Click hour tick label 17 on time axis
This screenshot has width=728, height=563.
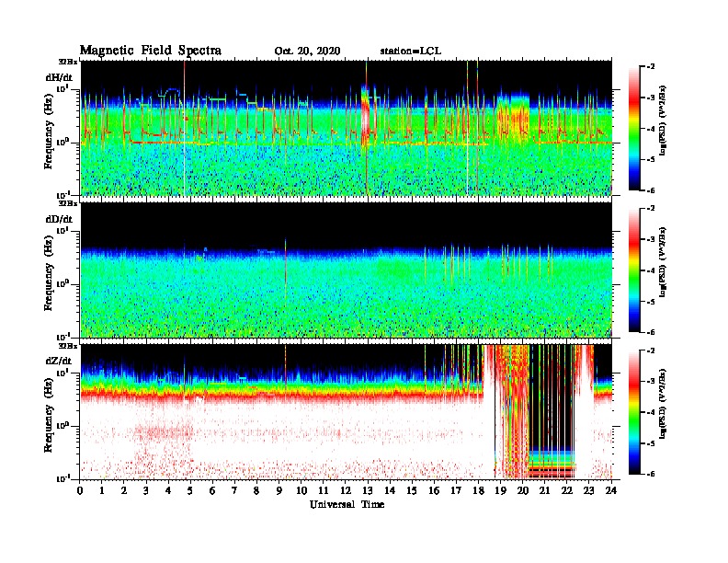tap(456, 491)
